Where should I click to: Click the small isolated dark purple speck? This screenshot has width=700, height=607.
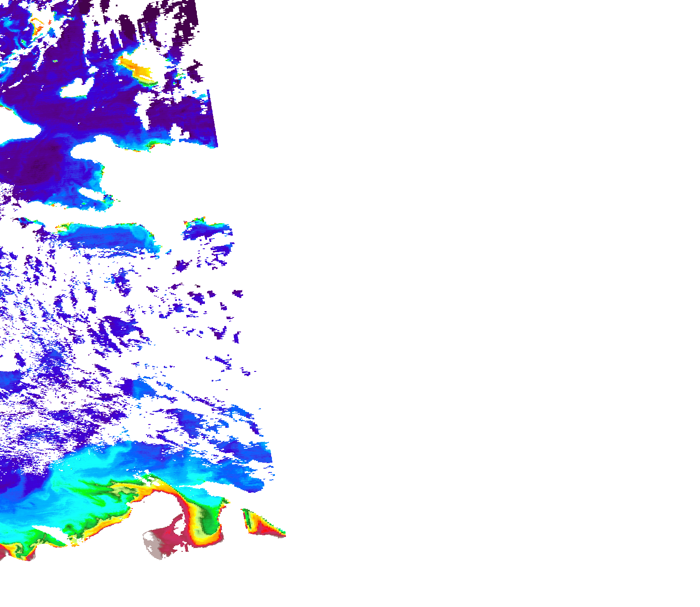(238, 294)
